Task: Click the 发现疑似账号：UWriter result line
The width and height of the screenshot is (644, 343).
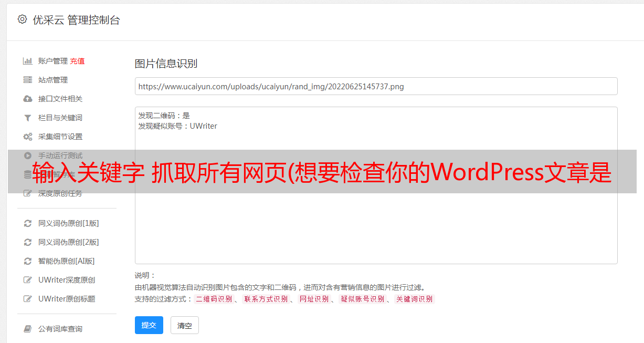Action: coord(178,126)
